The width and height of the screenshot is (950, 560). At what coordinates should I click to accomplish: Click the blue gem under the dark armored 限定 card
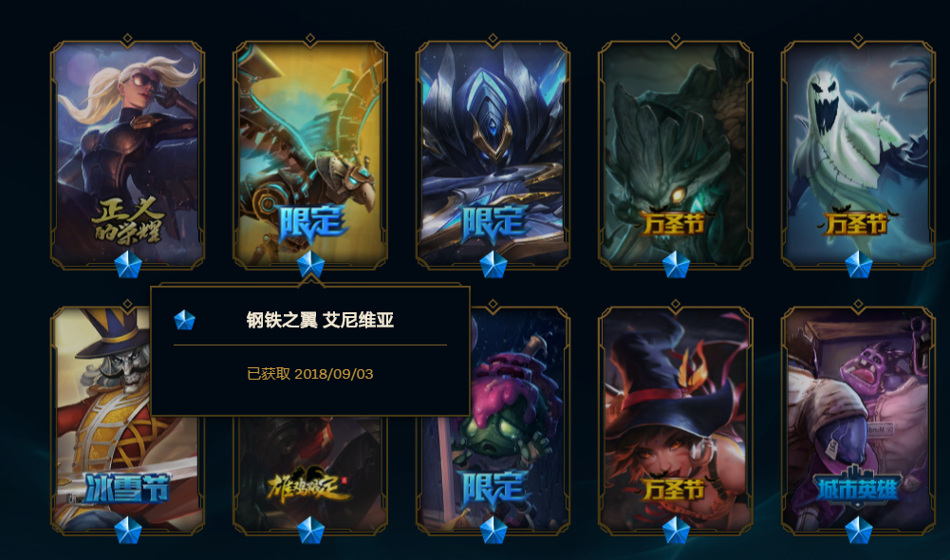(494, 265)
